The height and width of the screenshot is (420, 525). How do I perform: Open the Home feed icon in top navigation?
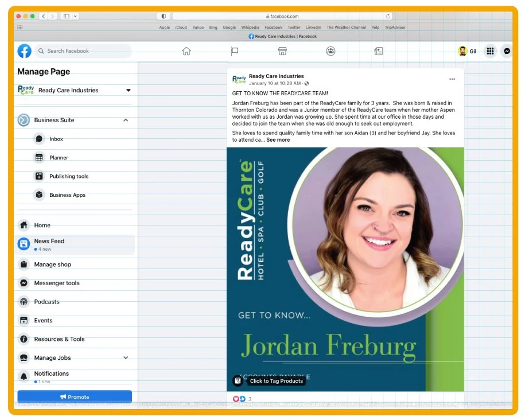tap(186, 51)
